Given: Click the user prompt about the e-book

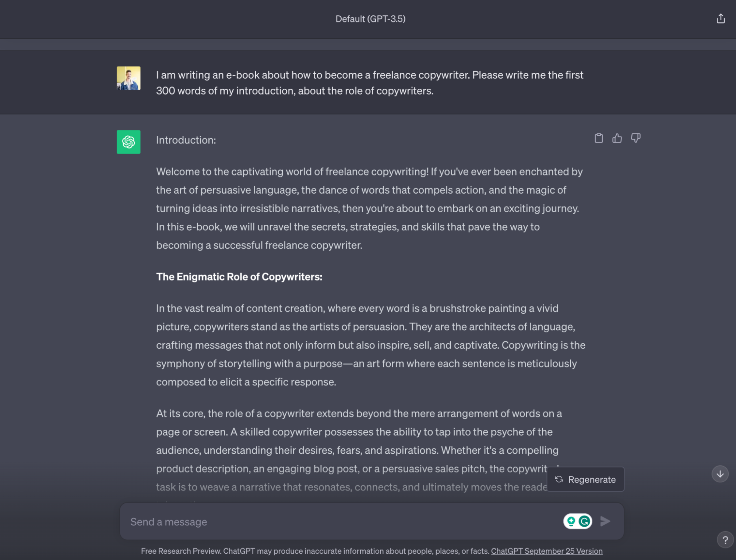Looking at the screenshot, I should (370, 83).
